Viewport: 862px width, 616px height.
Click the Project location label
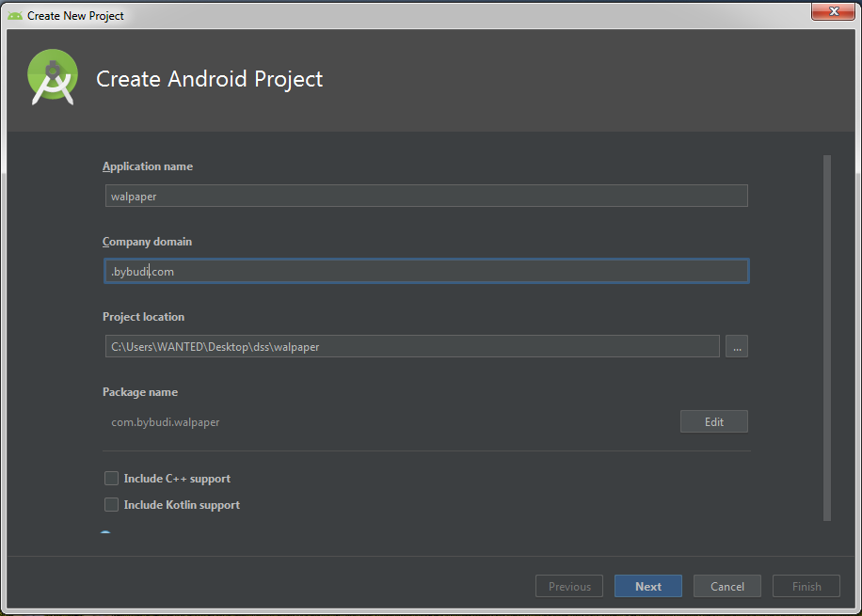click(143, 317)
